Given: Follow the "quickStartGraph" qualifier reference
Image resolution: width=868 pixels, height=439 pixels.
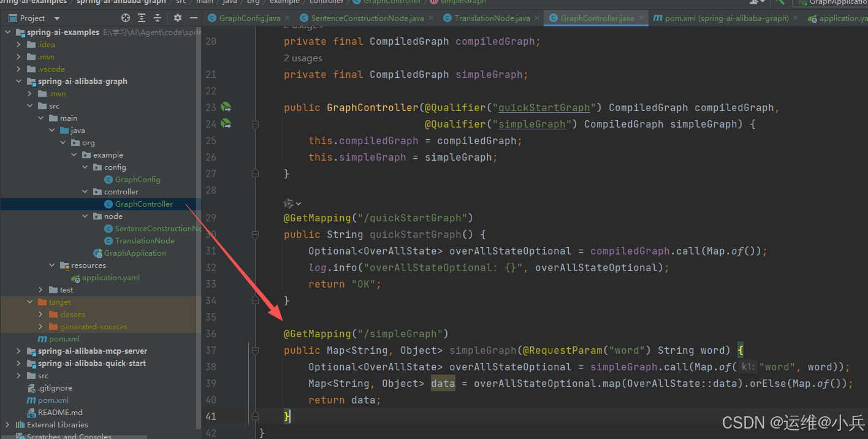Looking at the screenshot, I should pyautogui.click(x=544, y=107).
